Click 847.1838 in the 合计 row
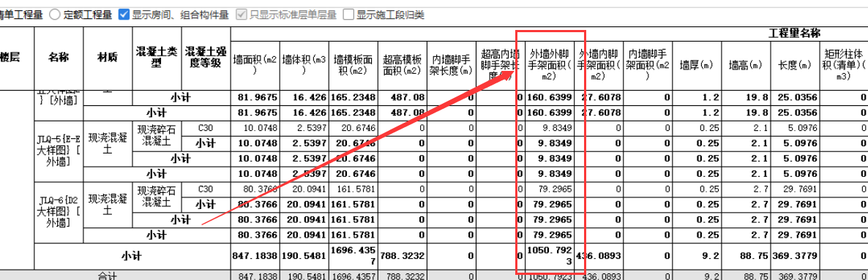 click(255, 276)
